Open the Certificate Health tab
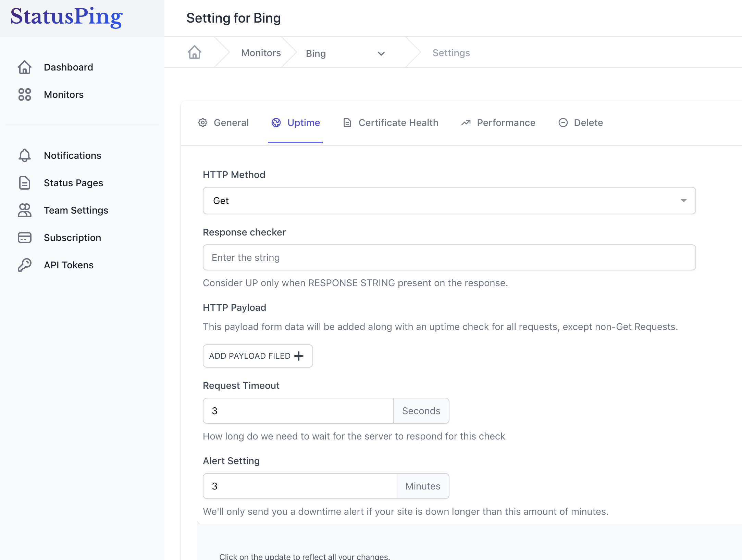742x560 pixels. tap(391, 123)
